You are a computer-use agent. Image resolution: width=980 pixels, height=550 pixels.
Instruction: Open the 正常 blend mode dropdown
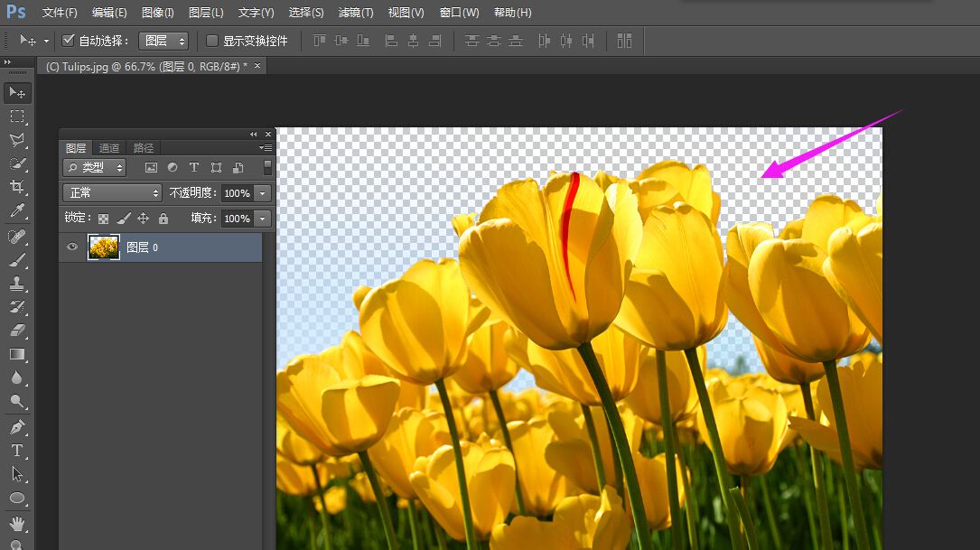tap(113, 193)
